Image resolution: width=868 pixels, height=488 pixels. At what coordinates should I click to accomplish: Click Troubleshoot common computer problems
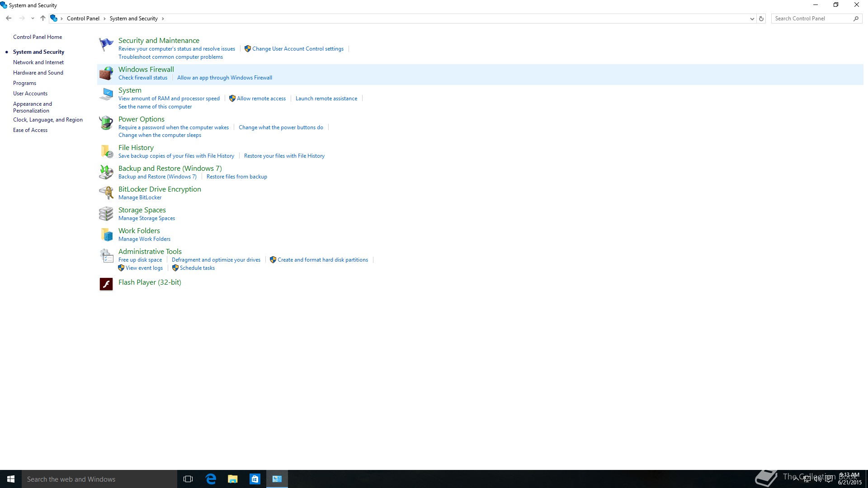click(170, 57)
